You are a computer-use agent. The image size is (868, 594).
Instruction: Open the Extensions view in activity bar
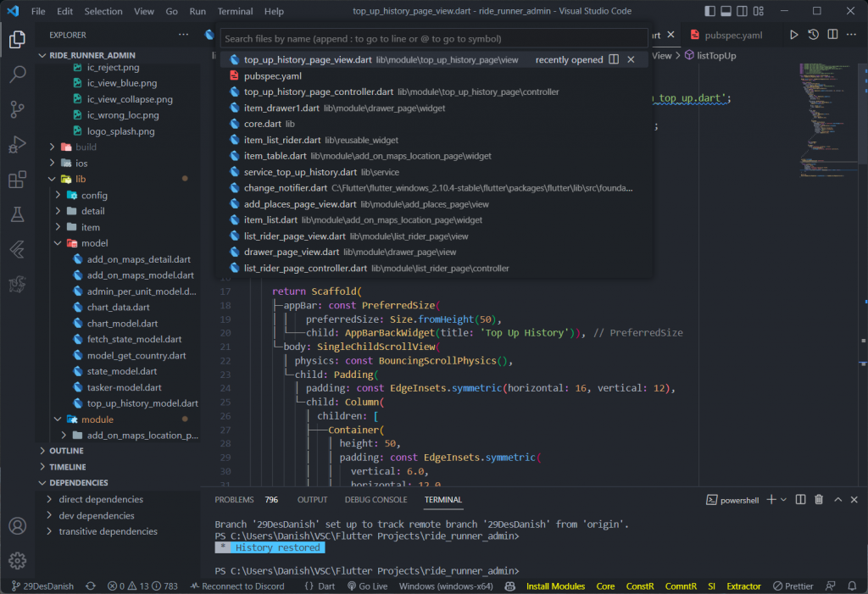pos(17,180)
